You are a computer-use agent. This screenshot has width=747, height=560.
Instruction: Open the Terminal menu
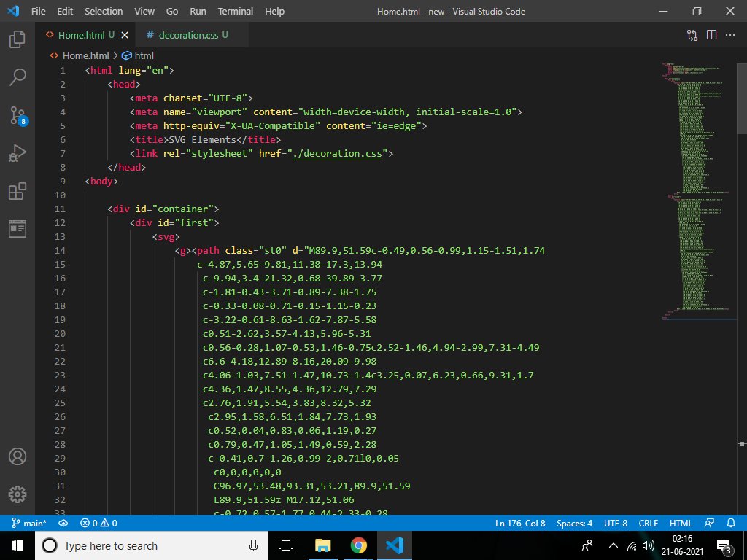coord(235,11)
